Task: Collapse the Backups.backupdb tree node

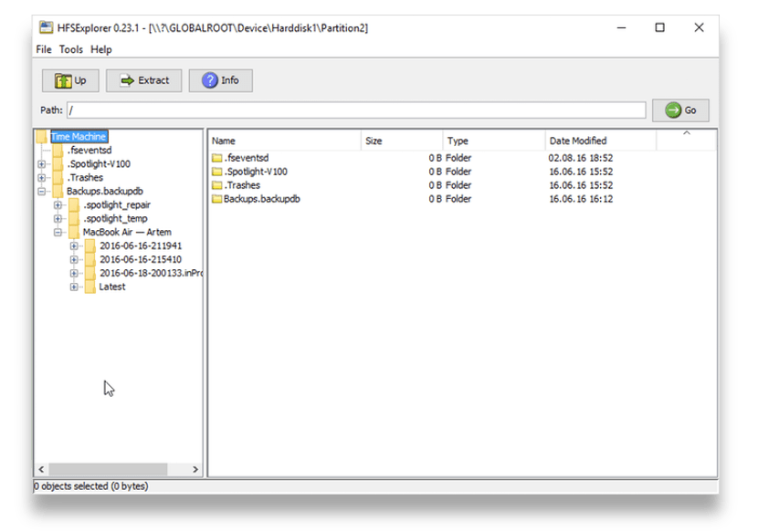Action: click(42, 192)
